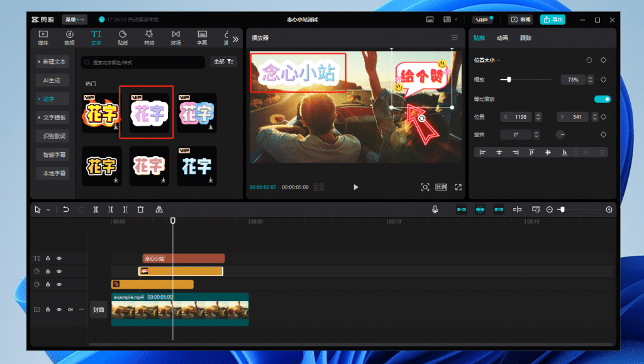Screen dimensions: 644x364
Task: Reset the 位置大小 settings
Action: pos(589,60)
